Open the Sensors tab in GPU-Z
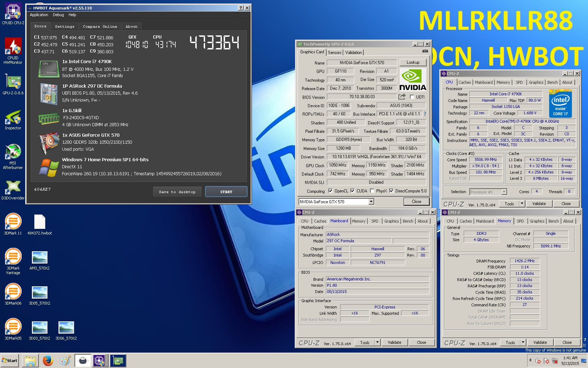Screen dimensions: 588x368 pos(335,53)
